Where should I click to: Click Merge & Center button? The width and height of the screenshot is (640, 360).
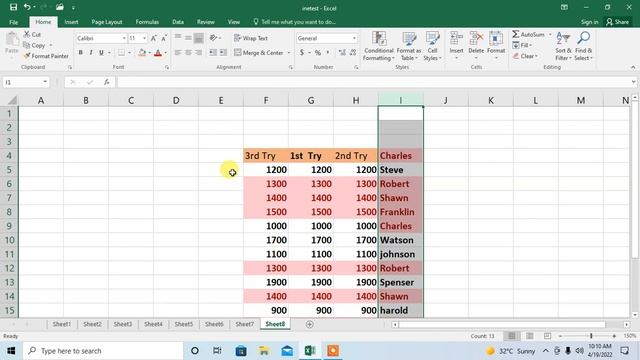259,53
